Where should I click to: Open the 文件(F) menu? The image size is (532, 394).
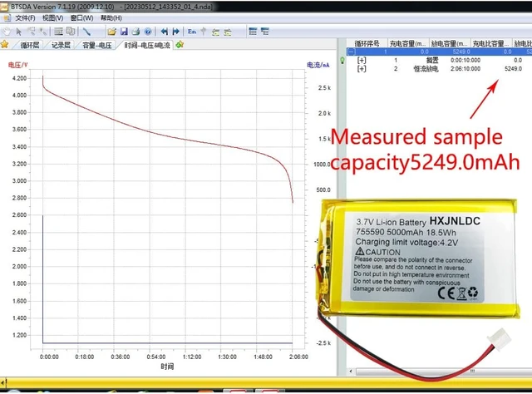click(x=25, y=18)
